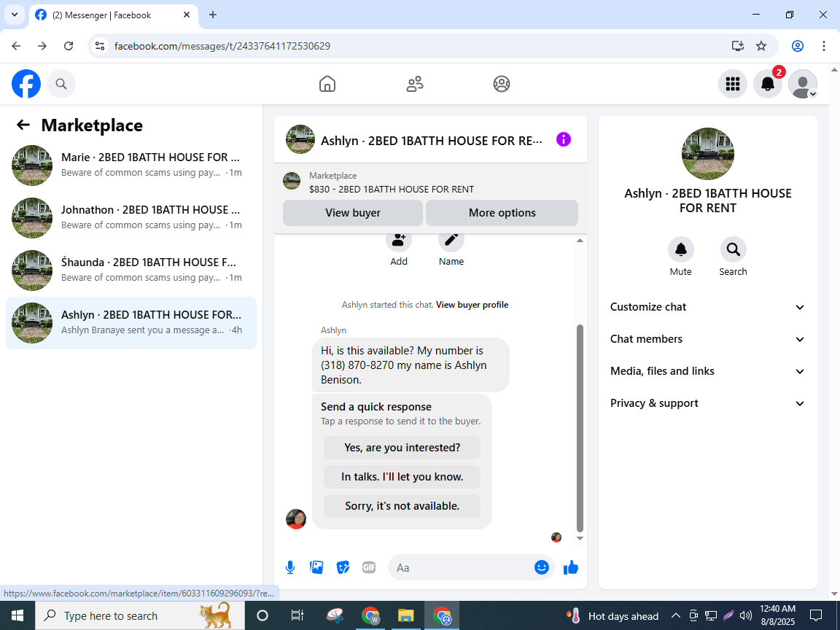The height and width of the screenshot is (630, 840).
Task: Open the Johnathon conversation
Action: (131, 217)
